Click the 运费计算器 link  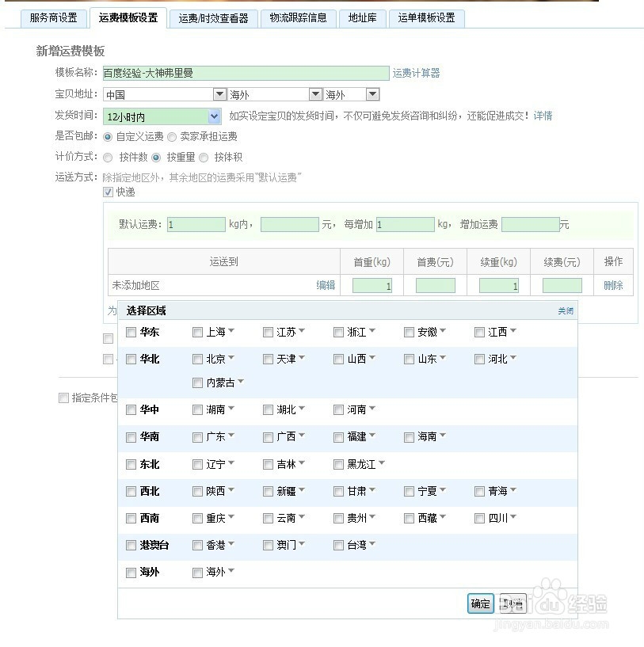[416, 73]
